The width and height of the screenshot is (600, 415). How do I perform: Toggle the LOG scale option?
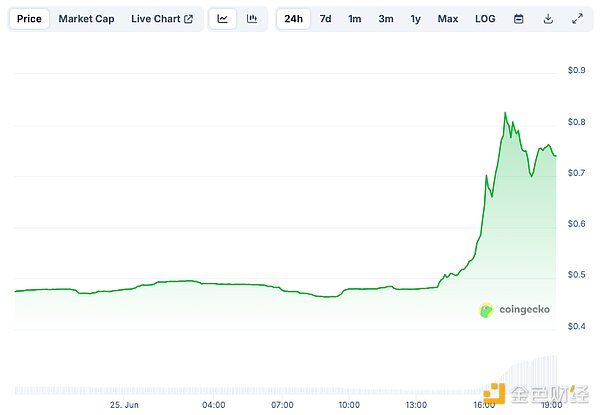click(485, 19)
